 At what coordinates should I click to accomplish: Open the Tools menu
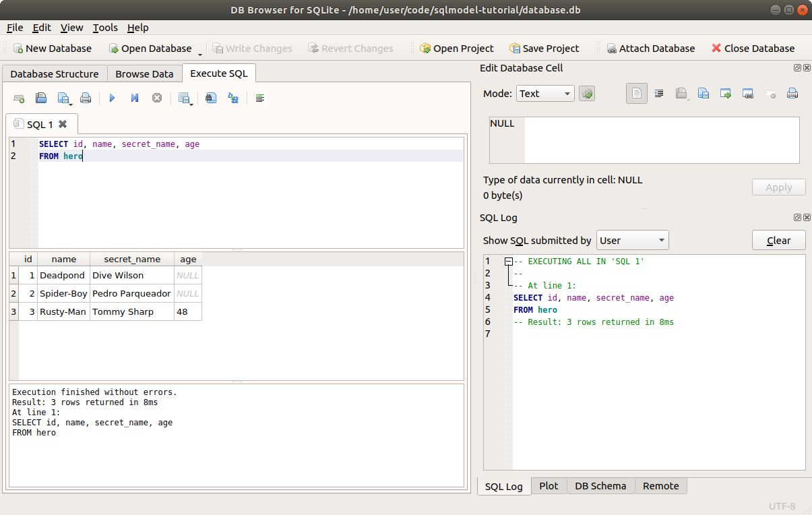105,28
